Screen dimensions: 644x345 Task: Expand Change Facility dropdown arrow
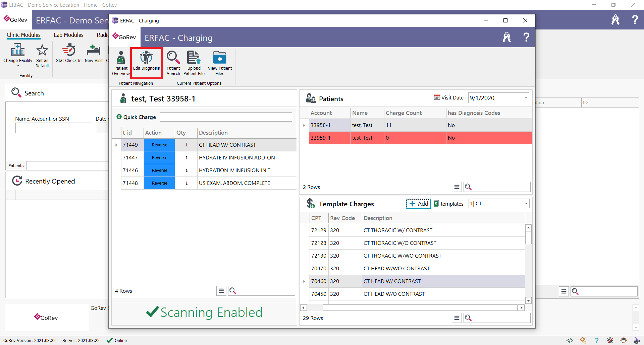(18, 66)
